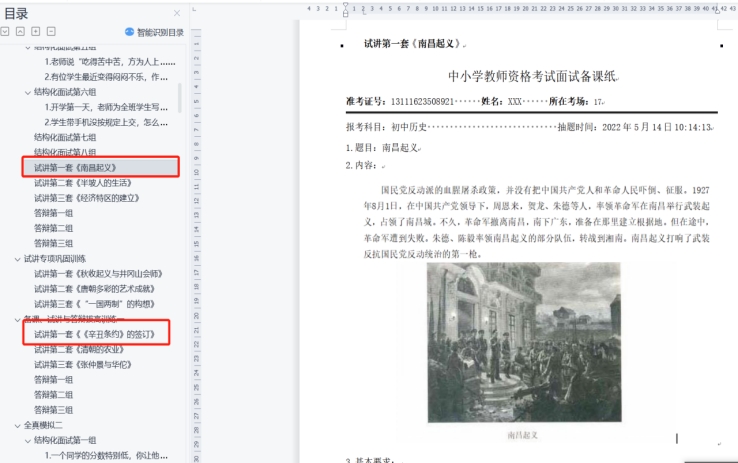Click the 智能识别目录 cloud icon
This screenshot has width=738, height=463.
[129, 32]
